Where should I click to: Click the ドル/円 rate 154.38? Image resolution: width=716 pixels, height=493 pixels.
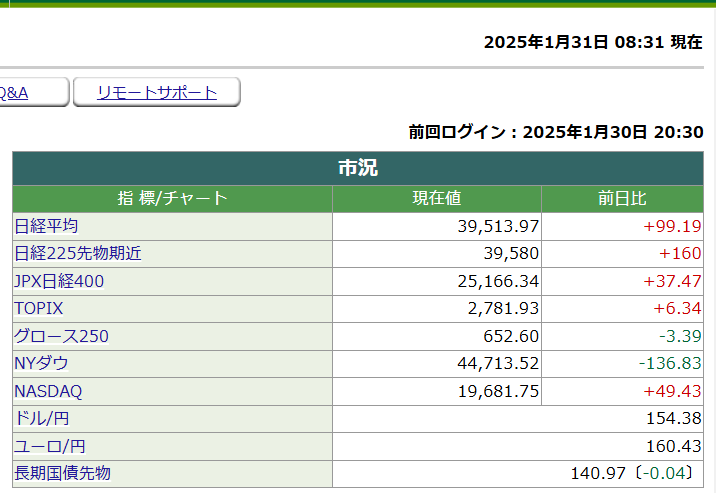click(x=676, y=419)
